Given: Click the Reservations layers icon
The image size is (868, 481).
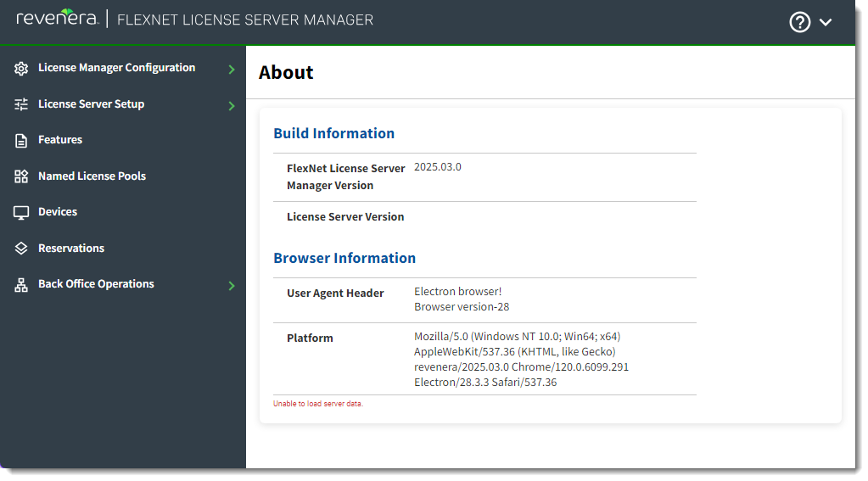Looking at the screenshot, I should coord(21,249).
